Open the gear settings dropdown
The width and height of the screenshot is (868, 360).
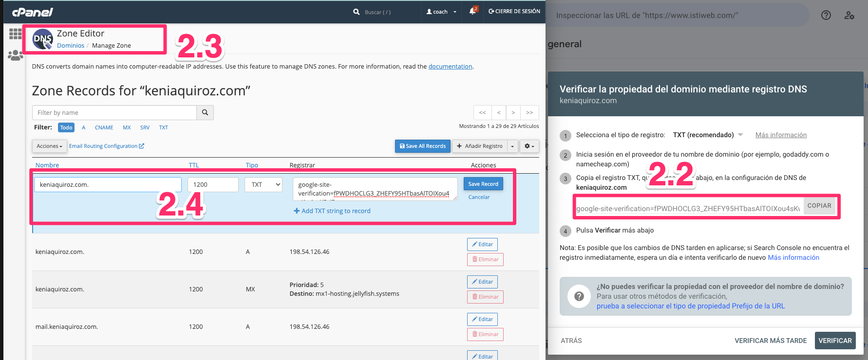(x=529, y=146)
